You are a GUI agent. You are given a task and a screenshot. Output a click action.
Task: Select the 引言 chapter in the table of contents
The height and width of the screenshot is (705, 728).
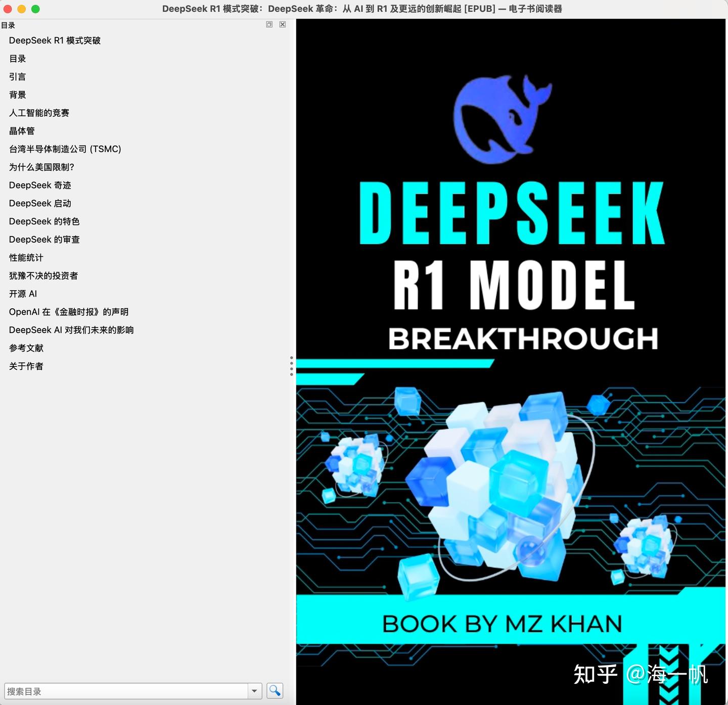coord(18,76)
